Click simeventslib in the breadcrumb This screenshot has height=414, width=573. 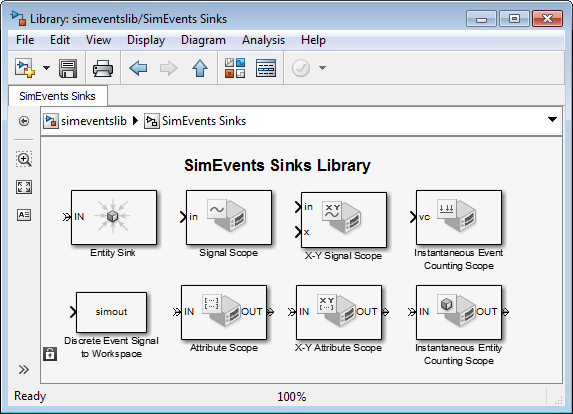[94, 121]
